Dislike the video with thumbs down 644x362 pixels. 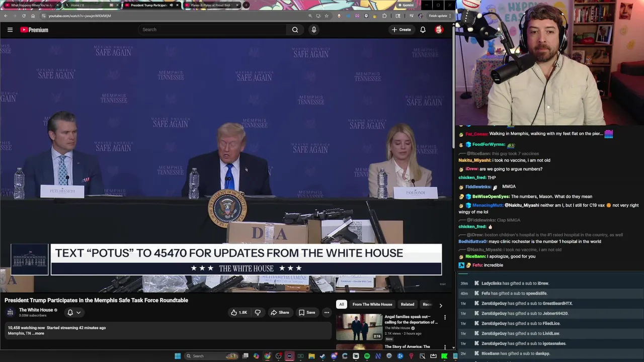[x=258, y=313]
